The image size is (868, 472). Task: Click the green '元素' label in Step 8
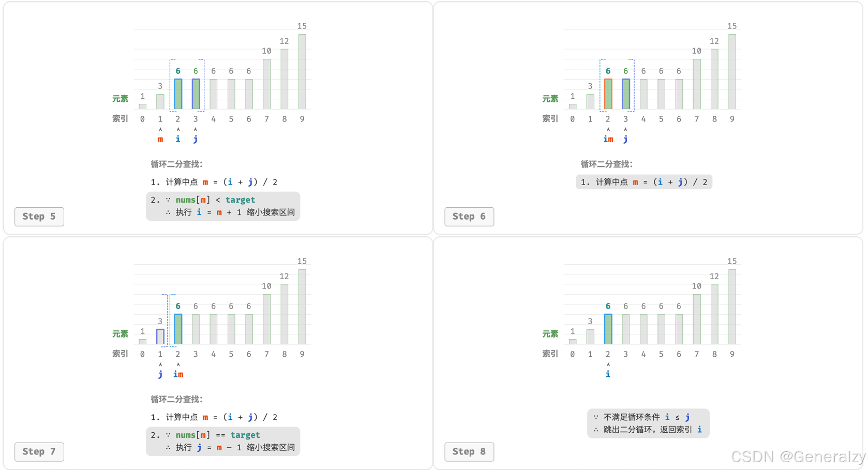coord(550,334)
